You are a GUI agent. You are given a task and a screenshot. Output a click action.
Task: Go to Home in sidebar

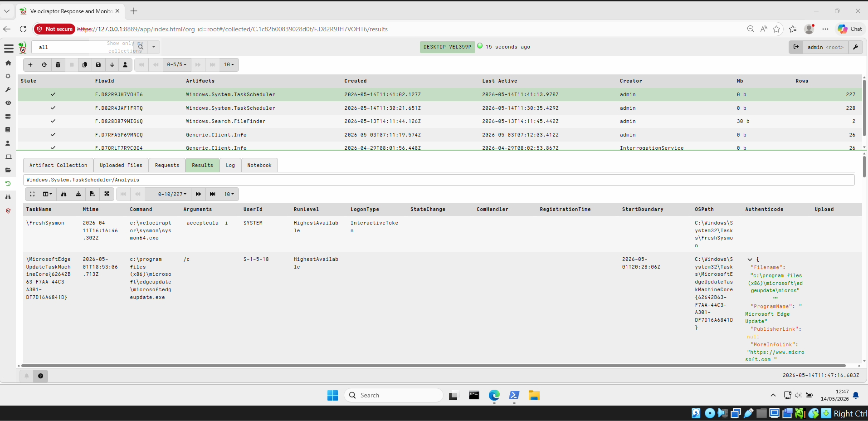(8, 63)
